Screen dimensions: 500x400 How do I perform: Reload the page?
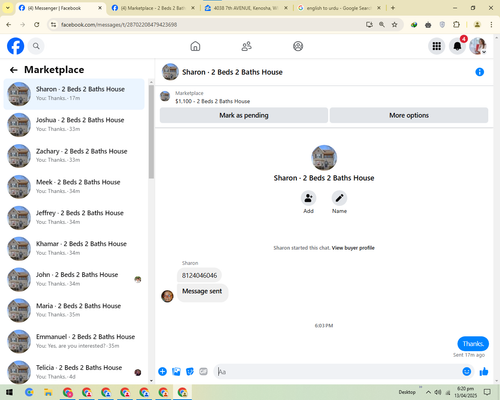[37, 24]
